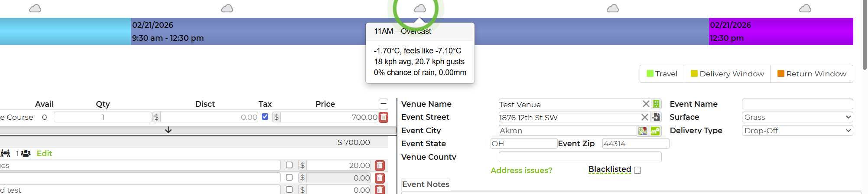Check the taxable box on the 20.00 row
The height and width of the screenshot is (194, 868).
[289, 165]
